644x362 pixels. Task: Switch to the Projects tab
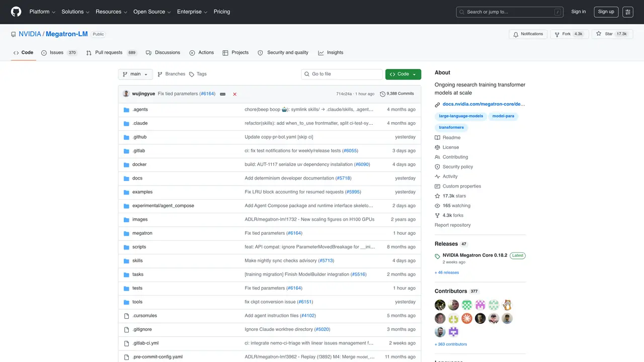235,53
